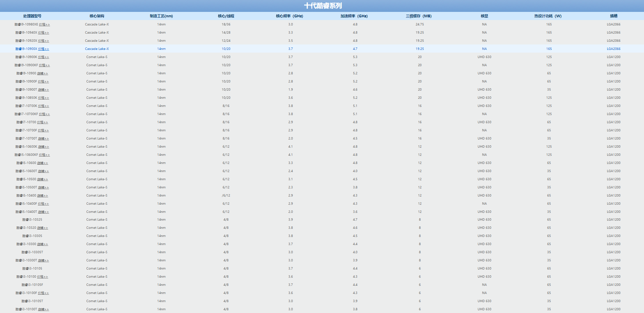
Task: Click the 价格>> link for 酷睿i5-10400F
Action: [43, 204]
